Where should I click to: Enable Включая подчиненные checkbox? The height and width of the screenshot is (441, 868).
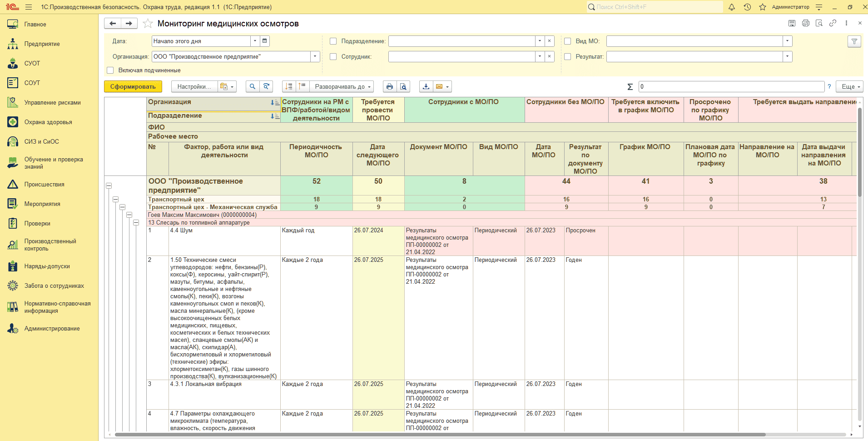coord(110,70)
